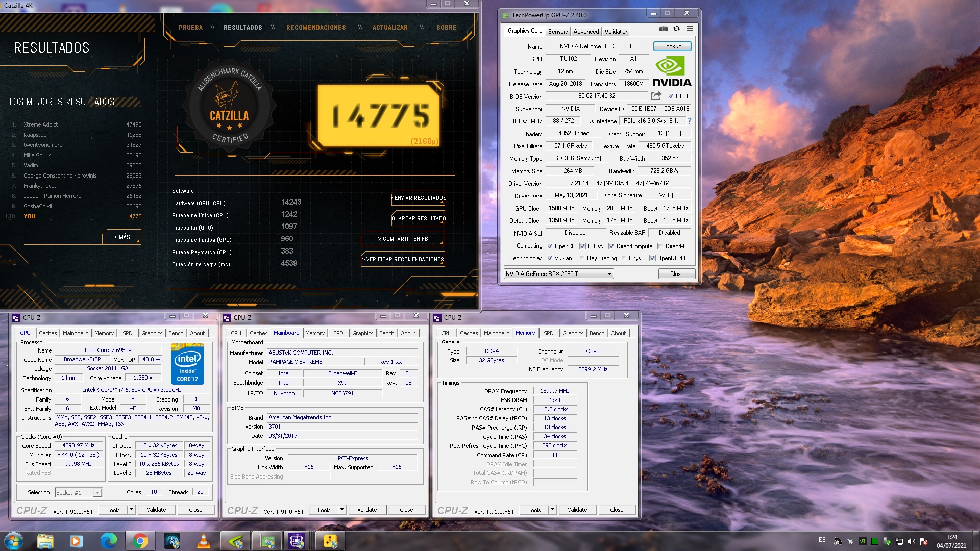Open the network tray icon
The image size is (980, 551).
point(899,541)
